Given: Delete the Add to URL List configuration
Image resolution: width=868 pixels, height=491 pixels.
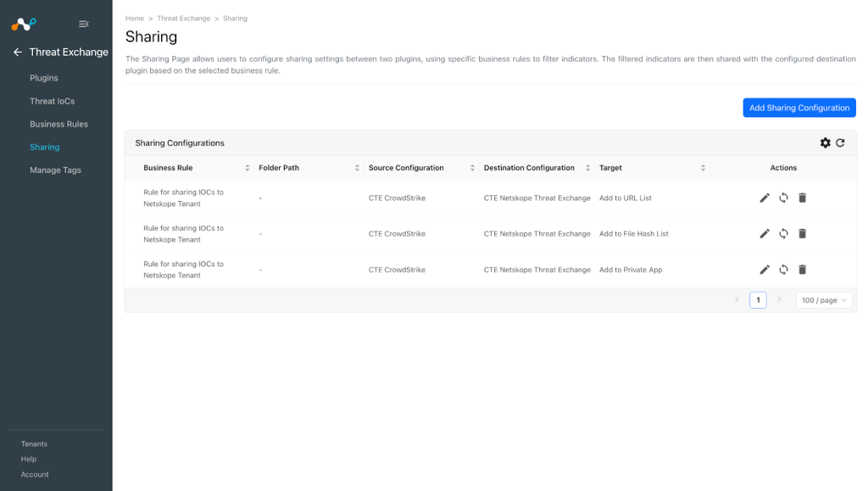Looking at the screenshot, I should tap(802, 198).
